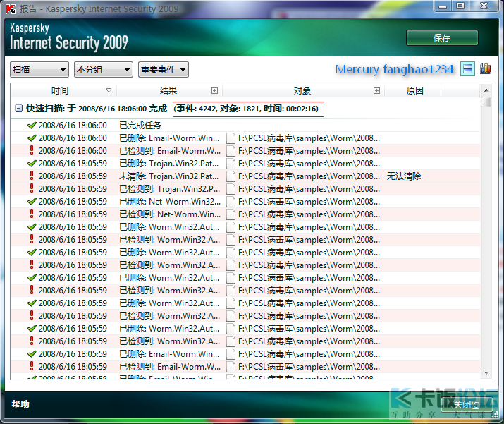
Task: Maximize the report window
Action: [460, 6]
